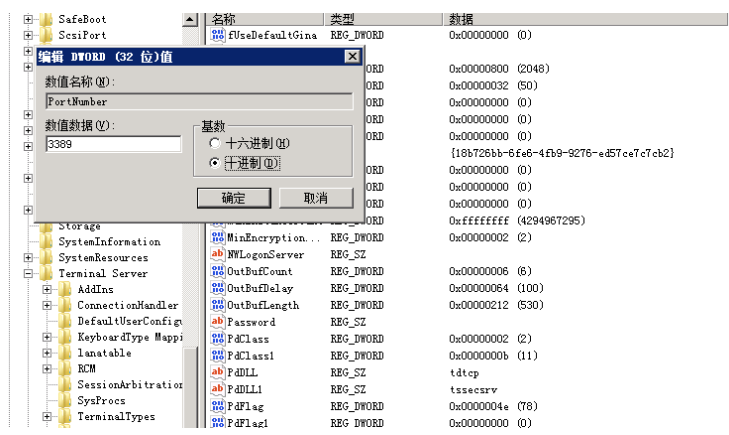The height and width of the screenshot is (435, 729).
Task: Click the ScsiPort folder icon
Action: [46, 35]
